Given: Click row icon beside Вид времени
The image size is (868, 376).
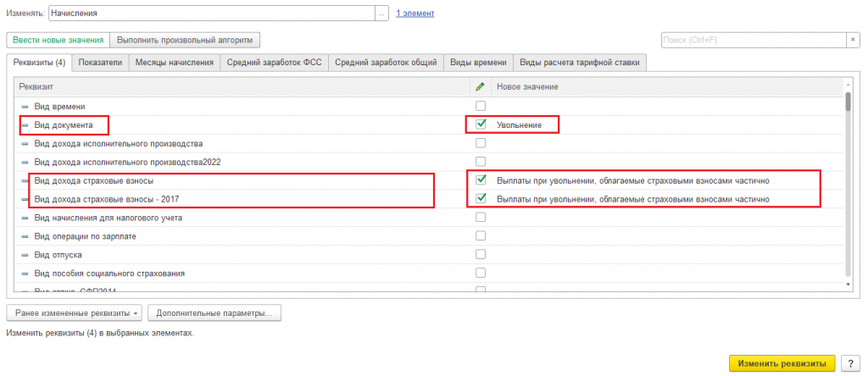Looking at the screenshot, I should pyautogui.click(x=25, y=106).
